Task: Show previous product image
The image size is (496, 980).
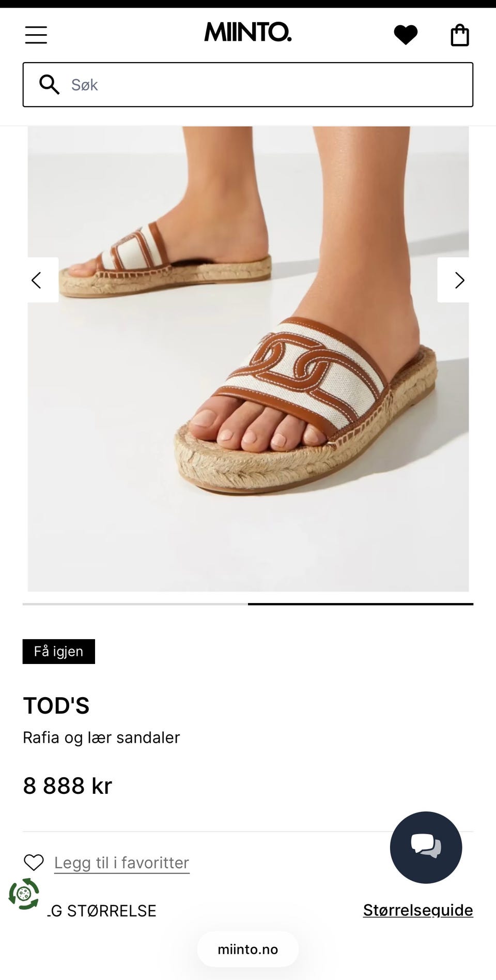Action: point(43,280)
